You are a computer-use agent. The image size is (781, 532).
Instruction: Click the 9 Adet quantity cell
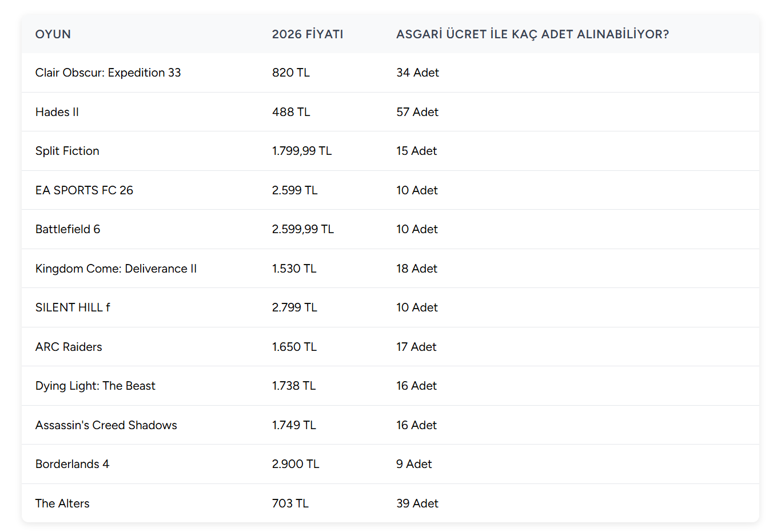tap(414, 464)
